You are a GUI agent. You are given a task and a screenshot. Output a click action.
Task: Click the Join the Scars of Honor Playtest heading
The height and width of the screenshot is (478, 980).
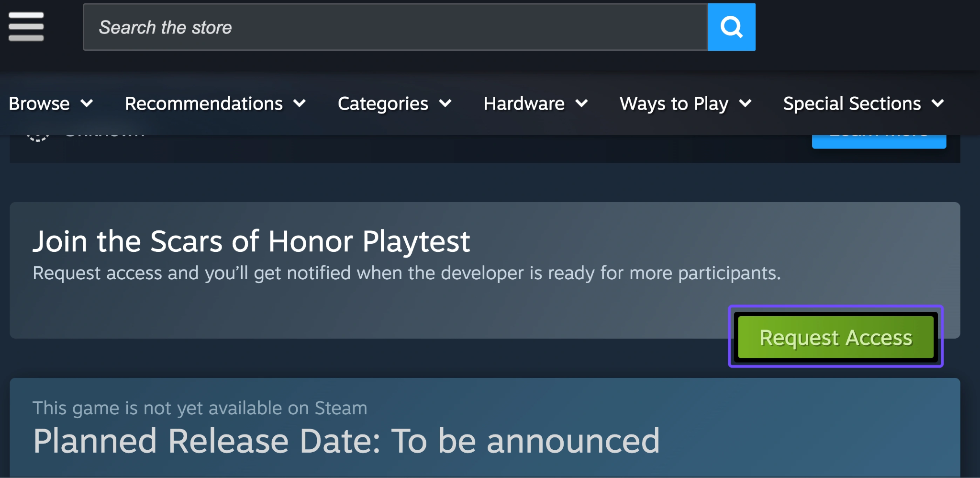251,241
